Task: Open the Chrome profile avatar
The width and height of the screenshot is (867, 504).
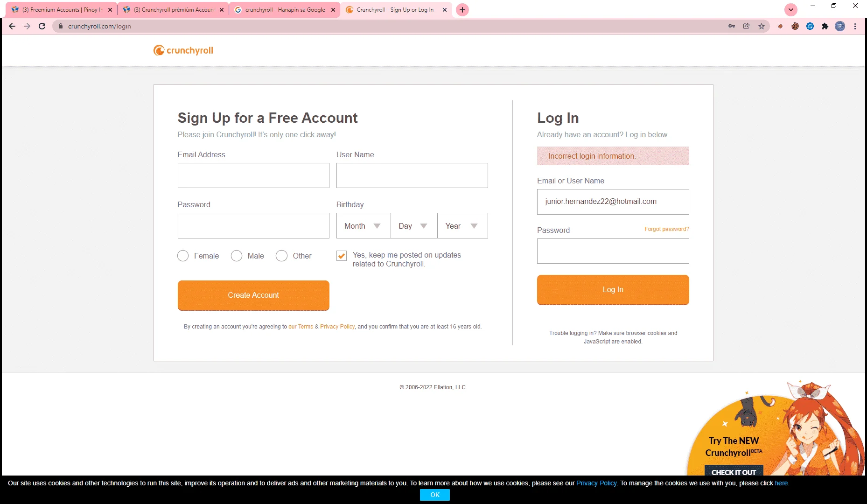Action: (840, 26)
